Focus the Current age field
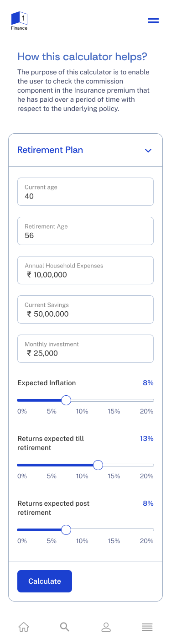This screenshot has height=644, width=171. 85,192
